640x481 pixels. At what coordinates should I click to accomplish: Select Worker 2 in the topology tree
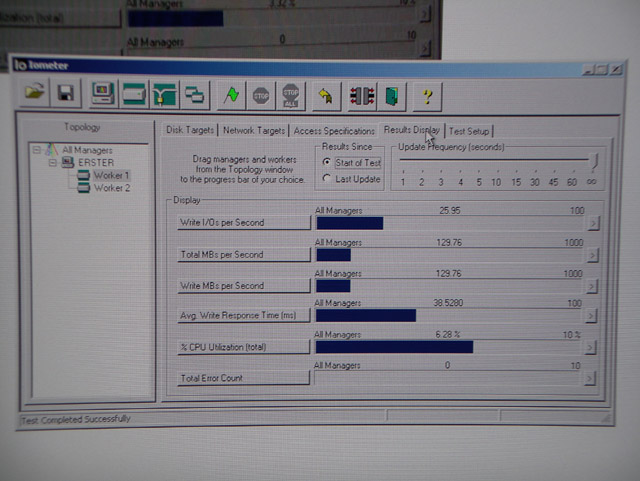(x=112, y=188)
